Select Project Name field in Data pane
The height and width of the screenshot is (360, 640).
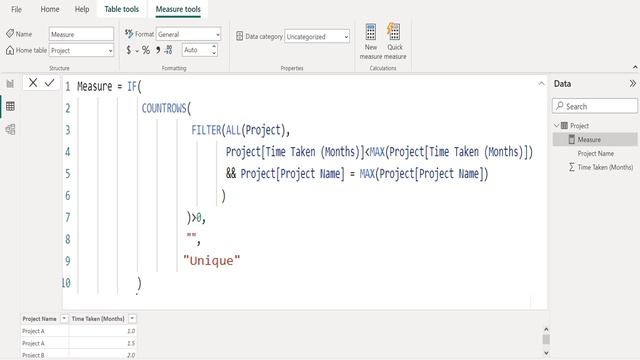point(596,153)
